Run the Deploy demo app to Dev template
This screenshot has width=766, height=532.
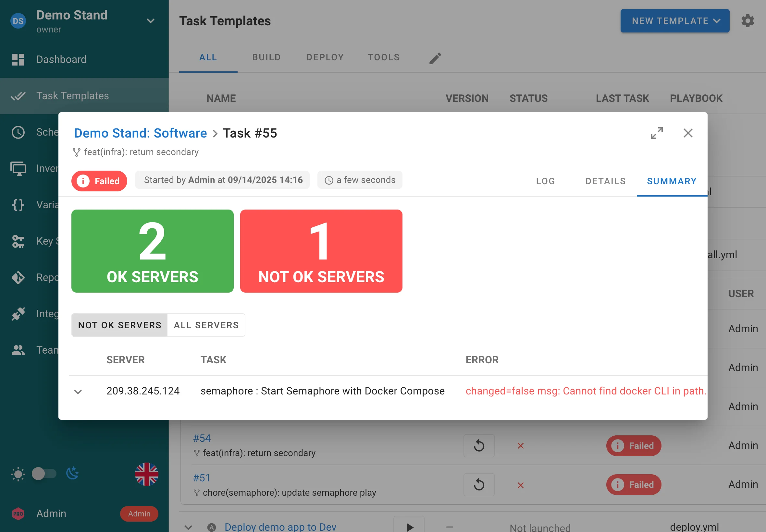pos(409,526)
